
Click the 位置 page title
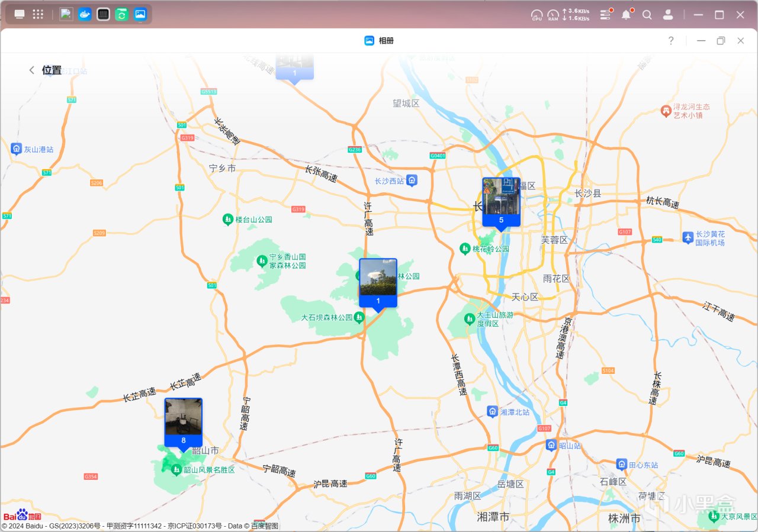click(52, 70)
